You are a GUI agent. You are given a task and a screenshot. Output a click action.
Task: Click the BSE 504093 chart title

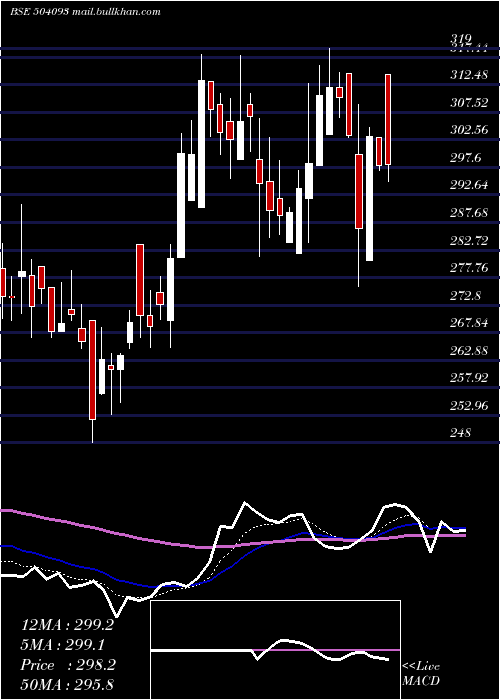click(85, 12)
